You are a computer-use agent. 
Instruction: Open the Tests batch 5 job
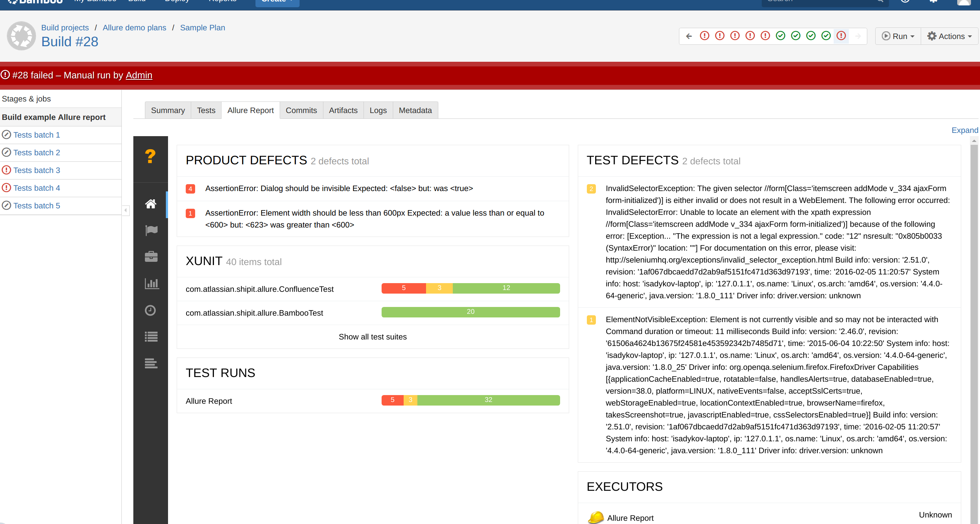point(37,205)
